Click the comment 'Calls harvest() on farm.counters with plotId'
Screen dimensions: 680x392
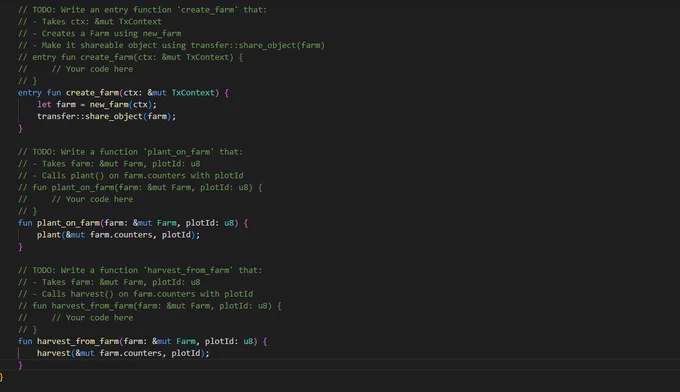click(x=135, y=294)
